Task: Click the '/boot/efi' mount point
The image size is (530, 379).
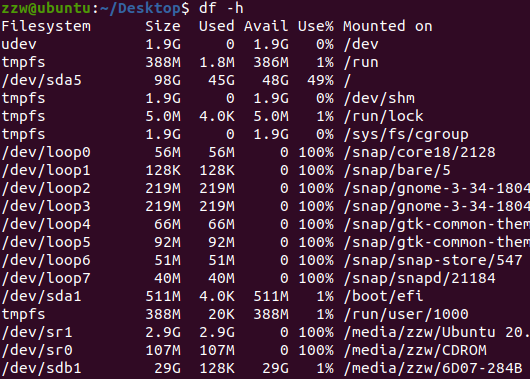Action: (x=383, y=297)
